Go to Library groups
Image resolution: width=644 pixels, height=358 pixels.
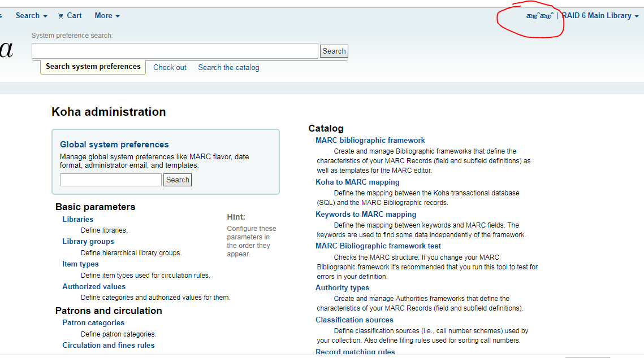[88, 241]
